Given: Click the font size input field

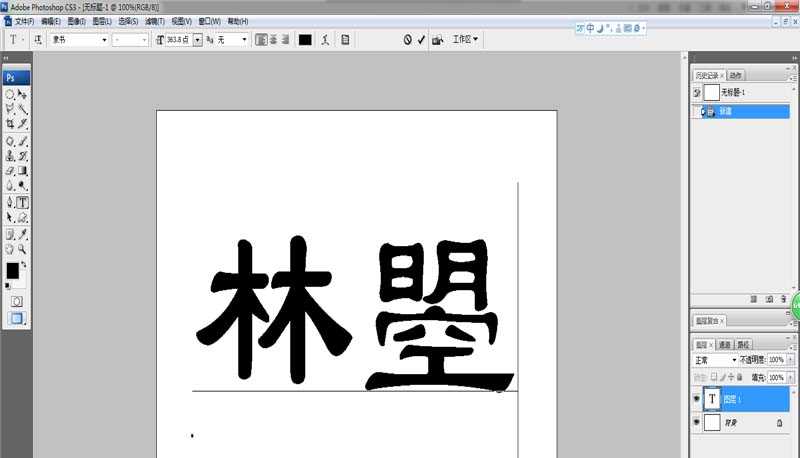Looking at the screenshot, I should (x=179, y=40).
